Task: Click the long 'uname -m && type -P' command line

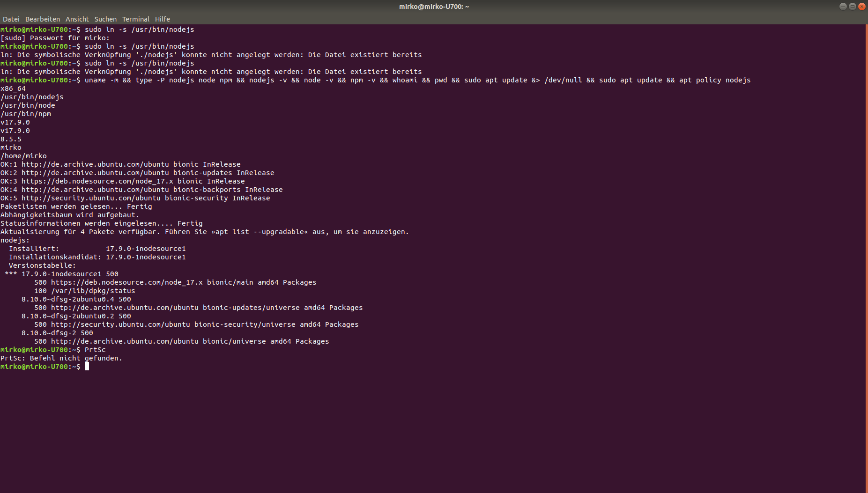Action: click(376, 80)
